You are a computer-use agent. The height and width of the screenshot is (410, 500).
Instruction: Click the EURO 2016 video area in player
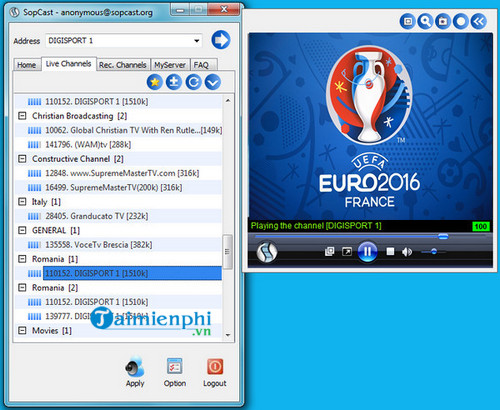click(370, 127)
